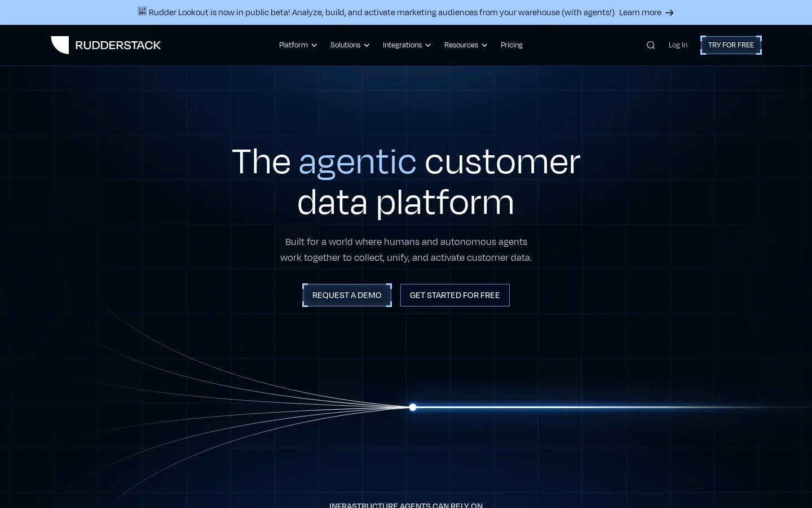Expand the Integrations menu chevron
The width and height of the screenshot is (812, 508).
pos(428,45)
